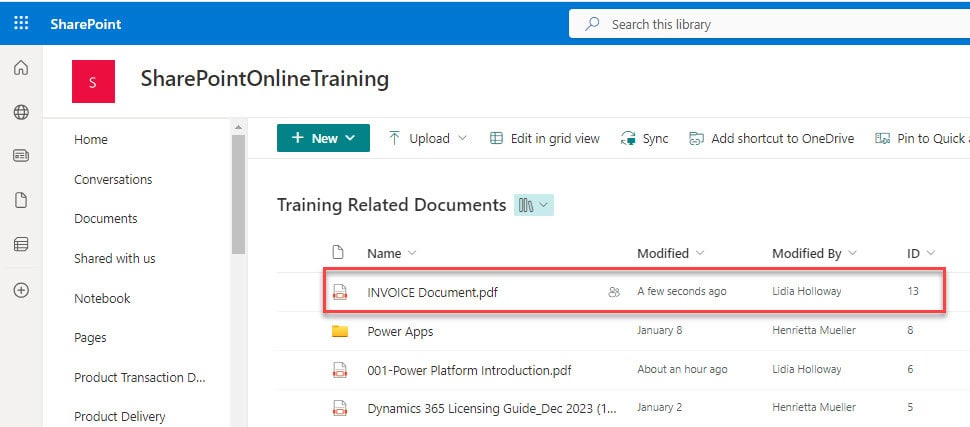This screenshot has width=970, height=427.
Task: Click PDF icon of Dynamics 365 Licensing Guide
Action: pyautogui.click(x=340, y=408)
